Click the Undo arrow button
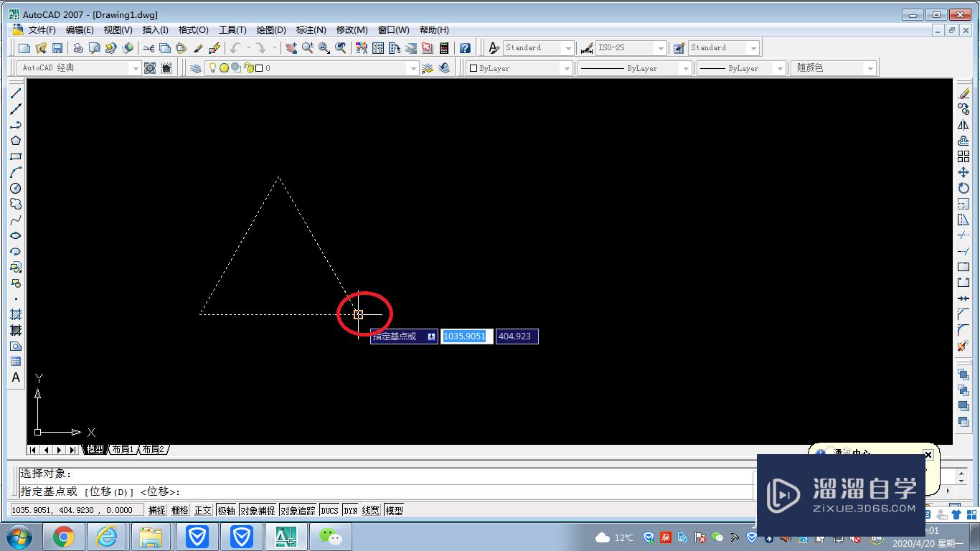Viewport: 980px width, 551px height. pyautogui.click(x=236, y=48)
